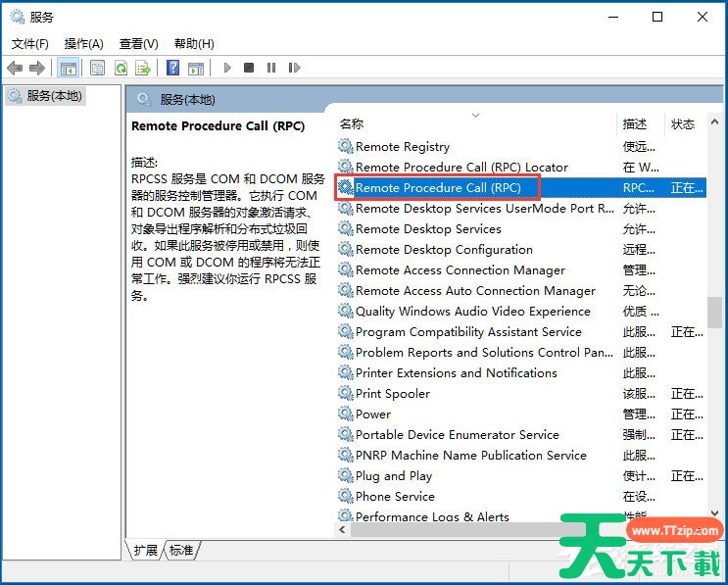728x585 pixels.
Task: Click the gear icon beside Print Spooler
Action: click(x=346, y=393)
